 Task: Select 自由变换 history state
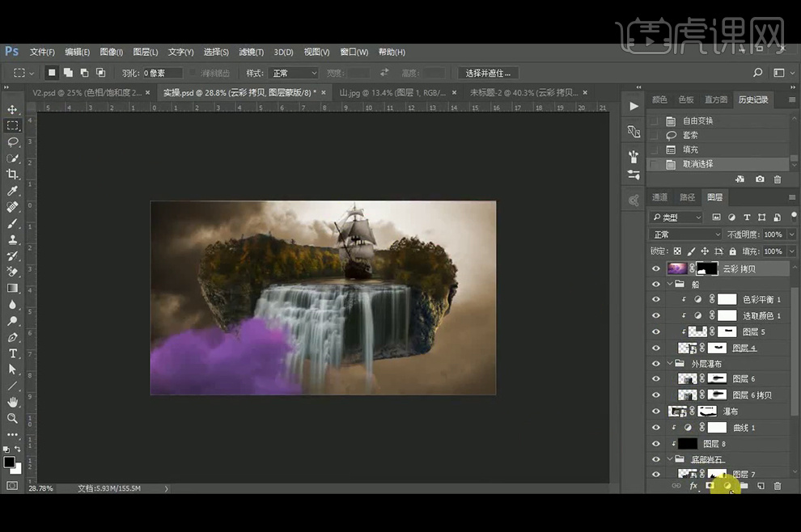pos(697,120)
